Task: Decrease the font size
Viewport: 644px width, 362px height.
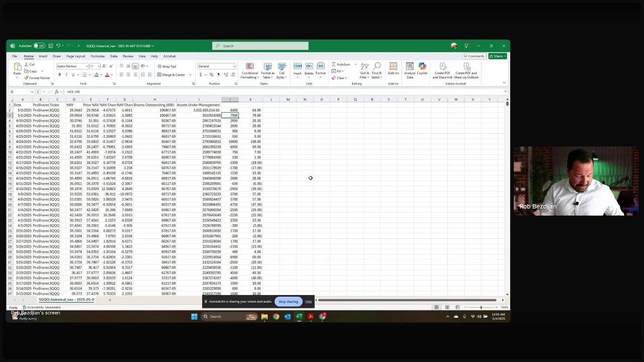Action: 111,66
